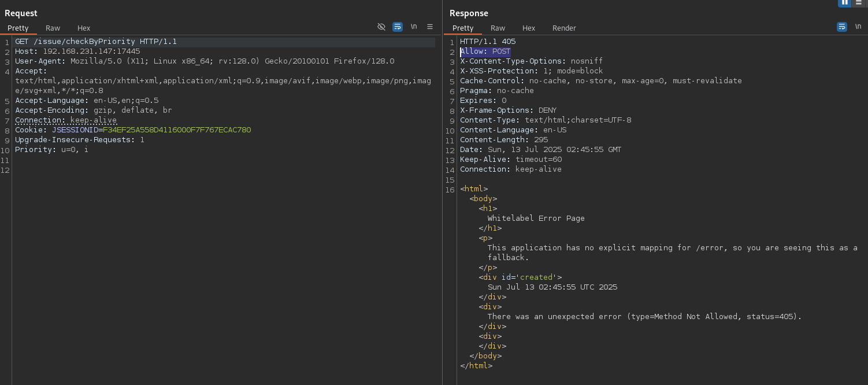868x385 pixels.
Task: Switch to top-bottom stacked layout view
Action: coord(858,3)
